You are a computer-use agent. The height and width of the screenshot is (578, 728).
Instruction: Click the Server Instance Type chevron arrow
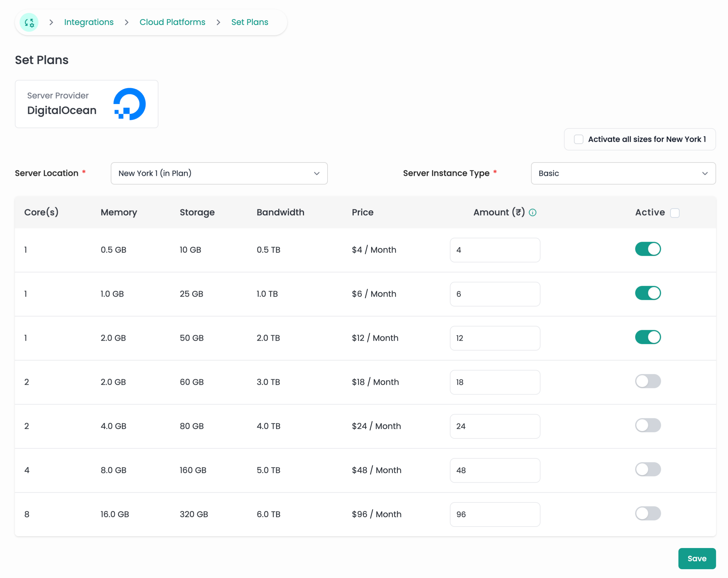coord(705,173)
